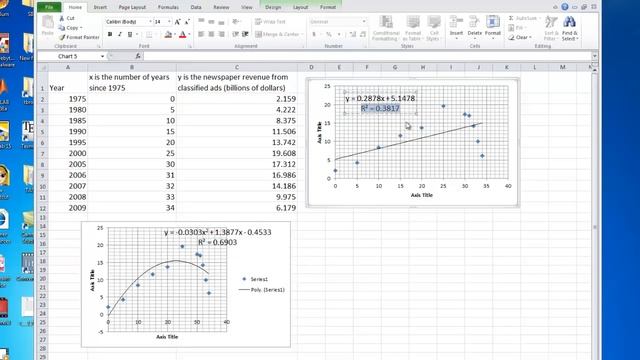Toggle Align Text Right
The width and height of the screenshot is (640, 360).
coord(221,34)
